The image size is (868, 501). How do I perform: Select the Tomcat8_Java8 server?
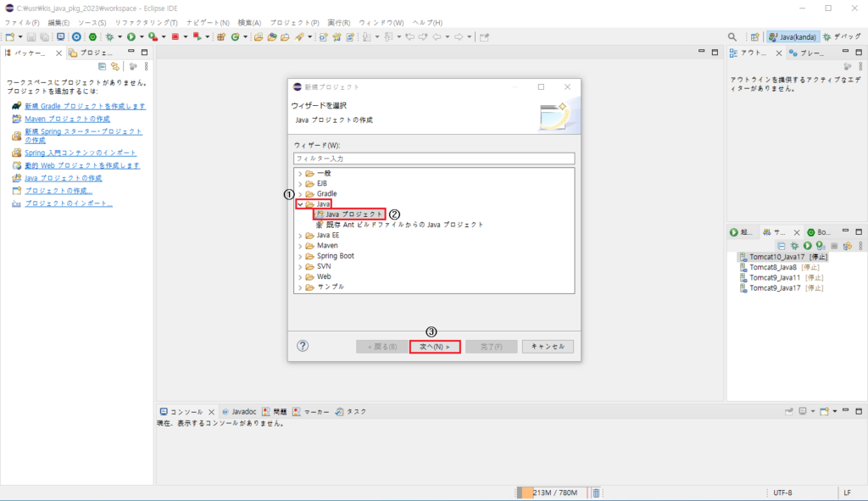(x=780, y=267)
